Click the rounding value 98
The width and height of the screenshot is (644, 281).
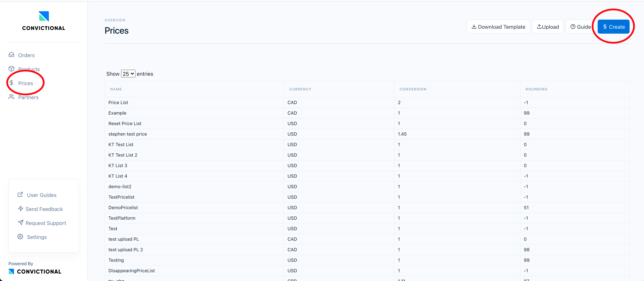click(526, 250)
